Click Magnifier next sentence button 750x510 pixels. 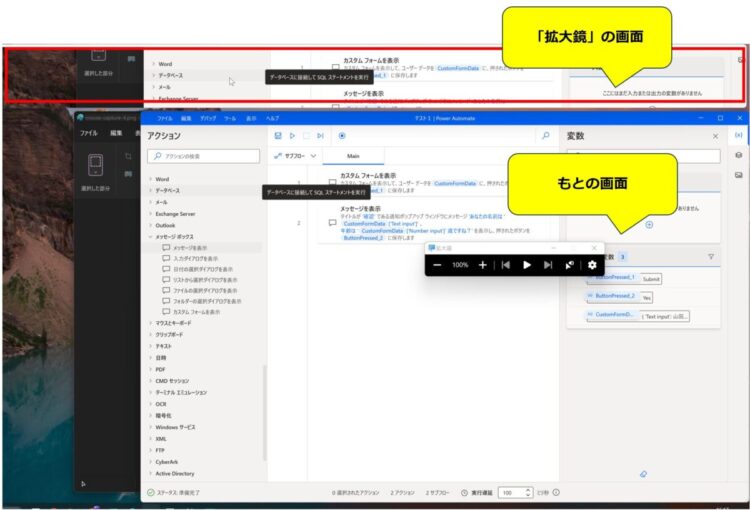click(x=548, y=265)
